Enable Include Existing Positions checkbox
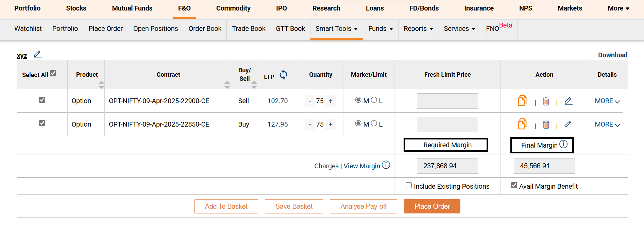This screenshot has height=226, width=644. (x=409, y=185)
